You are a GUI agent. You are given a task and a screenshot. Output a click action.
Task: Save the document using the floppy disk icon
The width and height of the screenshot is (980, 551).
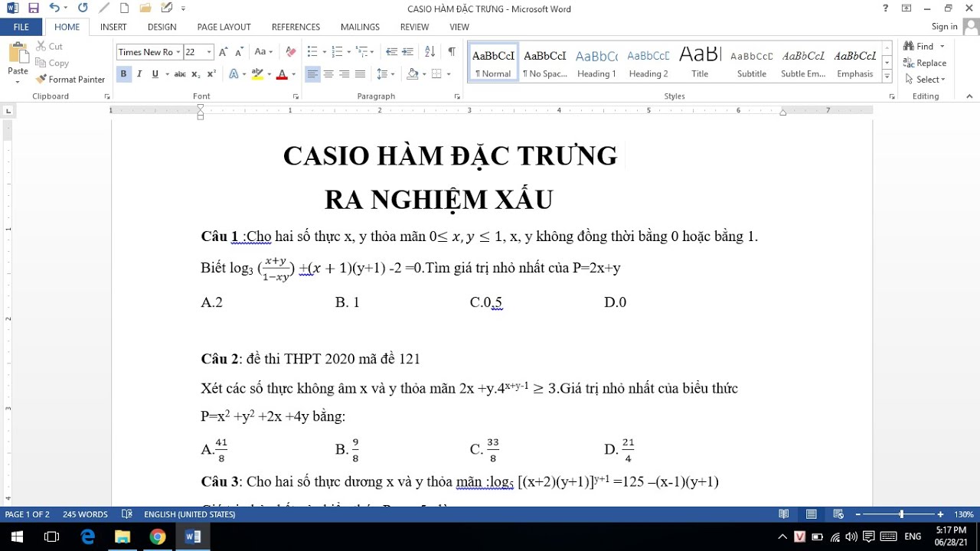click(33, 8)
